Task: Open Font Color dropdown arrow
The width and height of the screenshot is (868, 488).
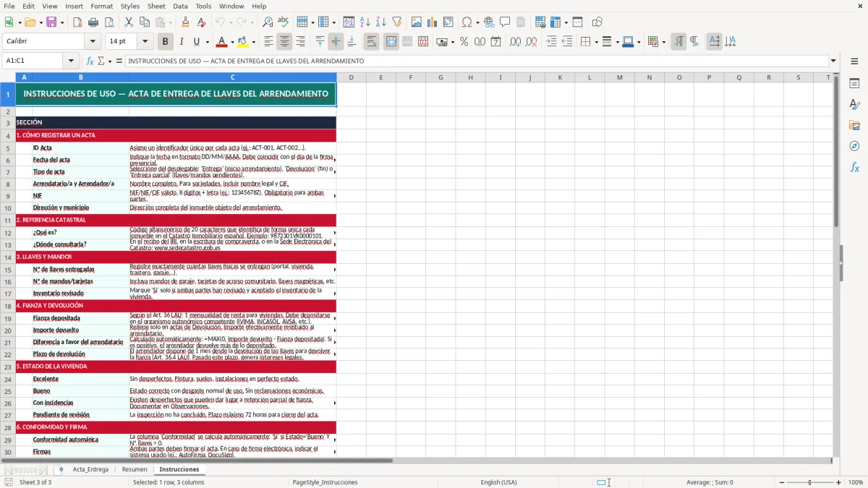Action: pyautogui.click(x=232, y=42)
